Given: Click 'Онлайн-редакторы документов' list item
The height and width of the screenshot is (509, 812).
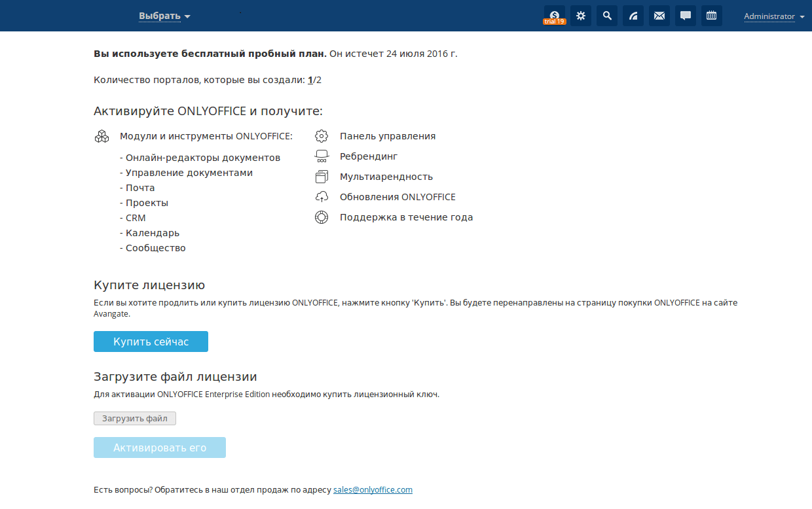Looking at the screenshot, I should coord(203,158).
